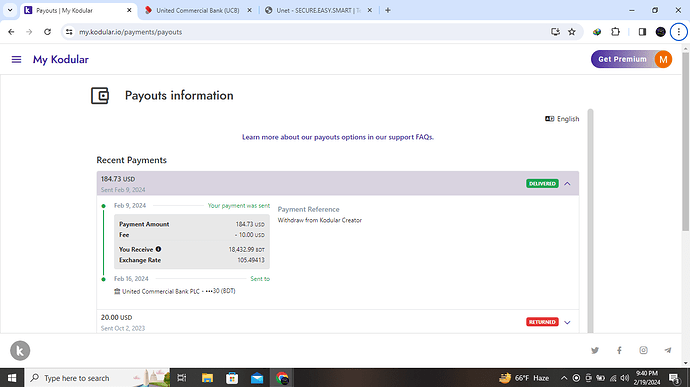Bookmark this page with star icon

click(572, 32)
